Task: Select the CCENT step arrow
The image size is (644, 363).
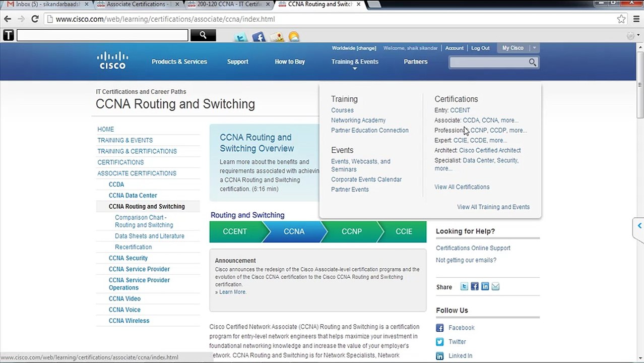Action: pos(236,232)
